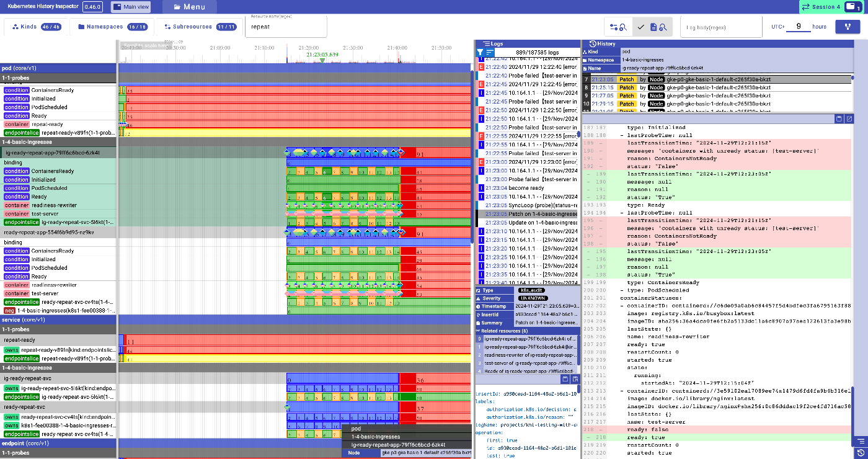Select container repeat-ready row
Viewport: 868px width, 459px height.
[x=58, y=124]
